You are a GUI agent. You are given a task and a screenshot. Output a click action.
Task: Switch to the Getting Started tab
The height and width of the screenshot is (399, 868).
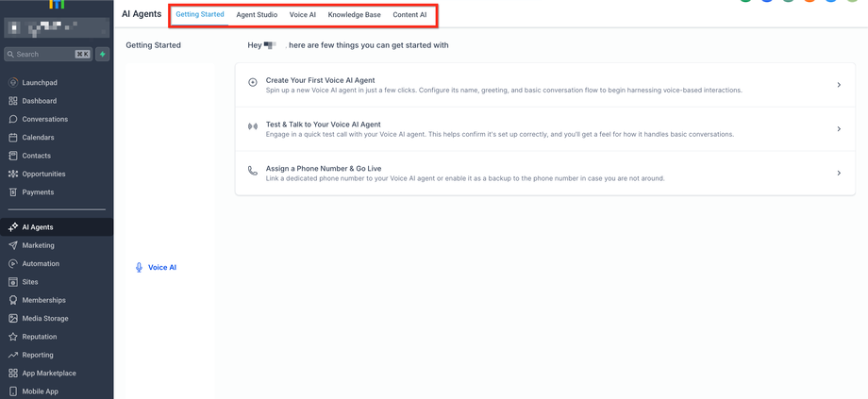(200, 15)
